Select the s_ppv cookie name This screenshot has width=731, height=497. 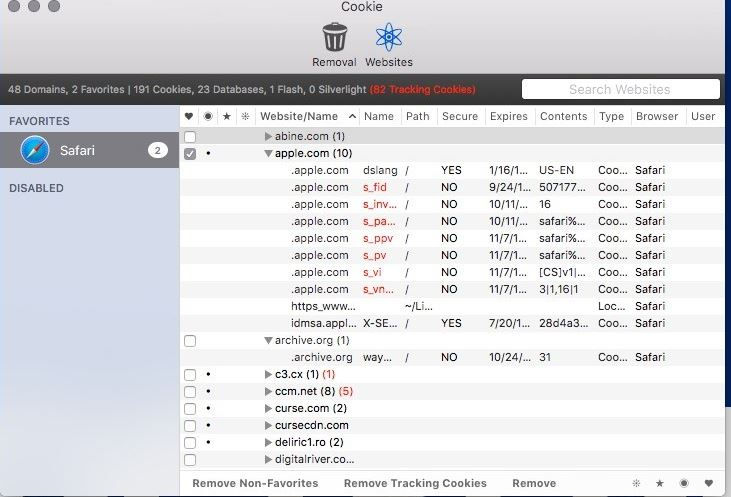tap(378, 238)
